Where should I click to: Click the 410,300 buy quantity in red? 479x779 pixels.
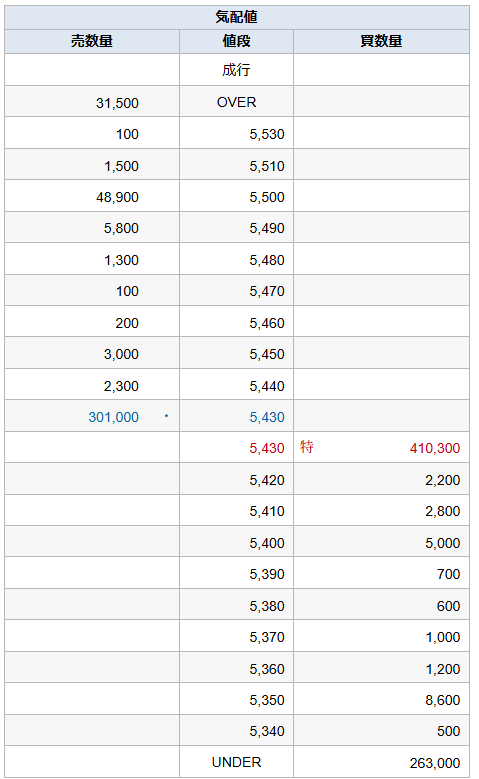[435, 448]
